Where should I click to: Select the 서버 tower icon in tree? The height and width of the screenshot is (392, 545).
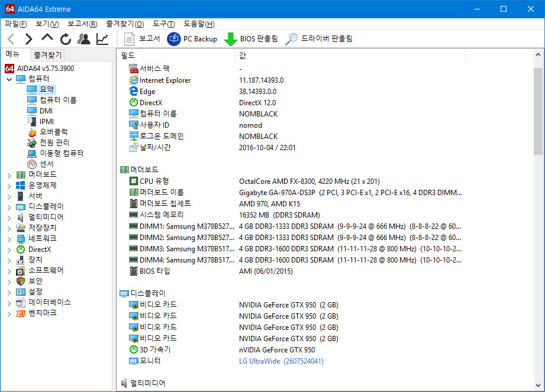coord(21,196)
